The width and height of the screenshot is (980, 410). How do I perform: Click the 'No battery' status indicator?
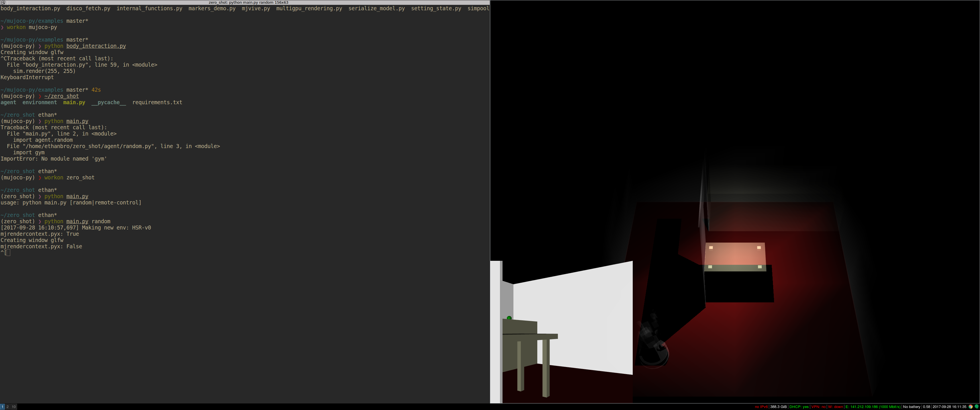(x=912, y=407)
